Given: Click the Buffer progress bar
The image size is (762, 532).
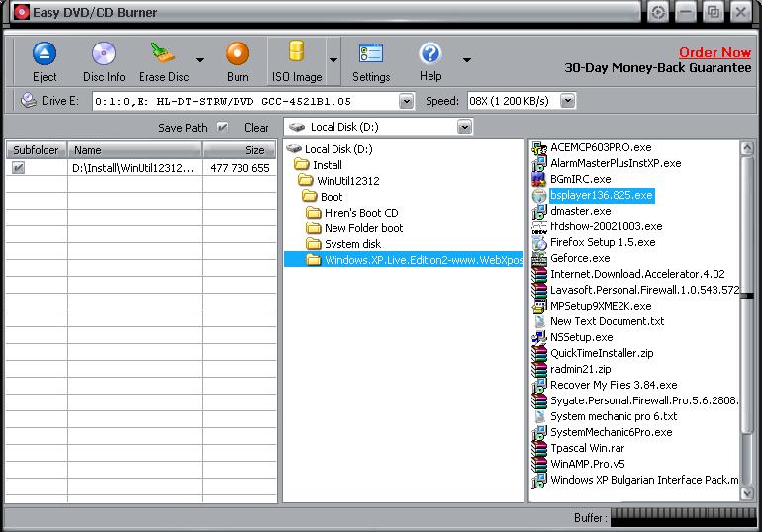Looking at the screenshot, I should point(683,517).
